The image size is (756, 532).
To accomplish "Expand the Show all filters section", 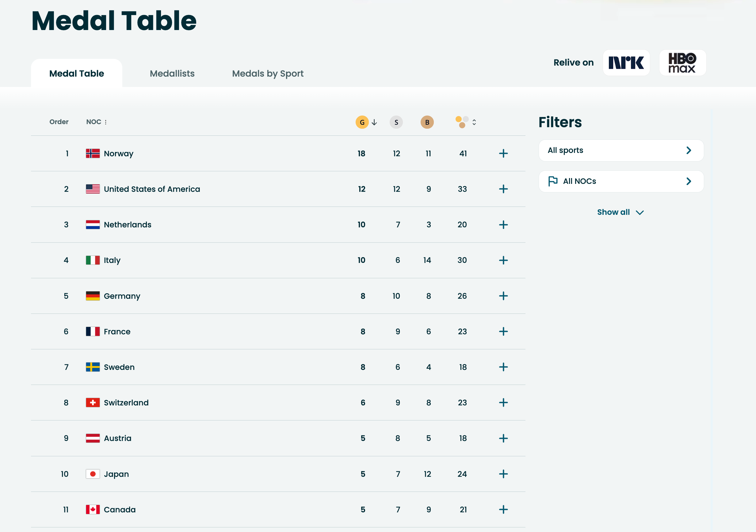I will tap(620, 212).
